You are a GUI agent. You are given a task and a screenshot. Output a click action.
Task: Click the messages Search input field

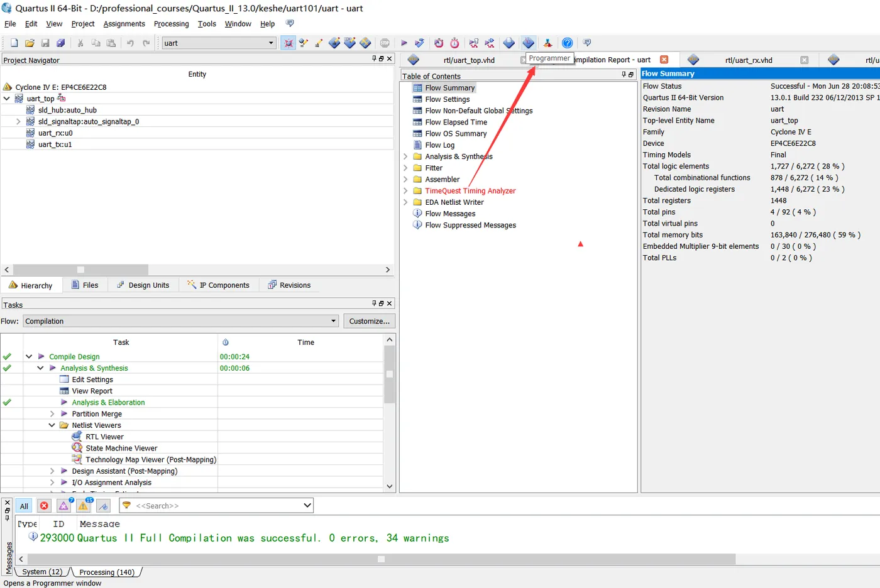coord(217,506)
